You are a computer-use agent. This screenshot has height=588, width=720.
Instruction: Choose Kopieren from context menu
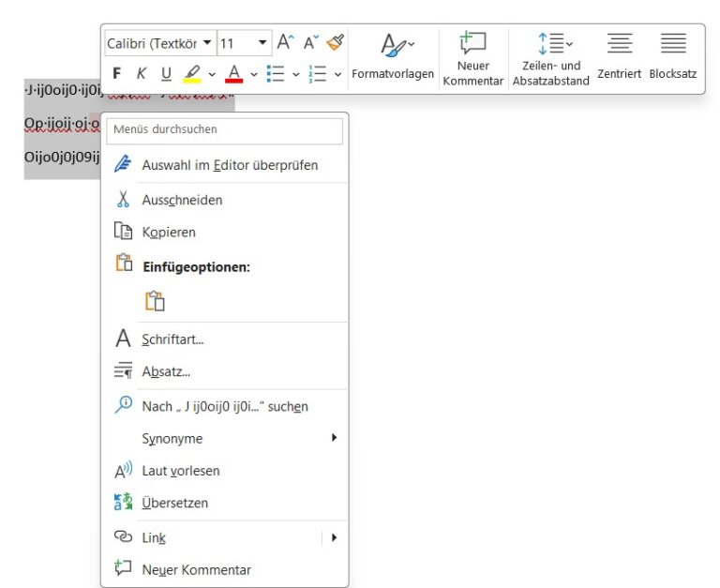225,232
